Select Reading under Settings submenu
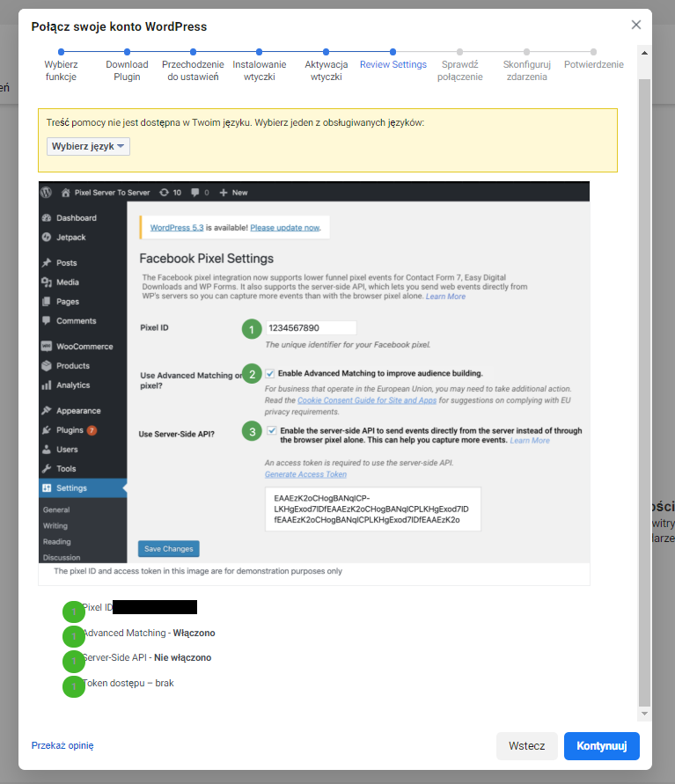 click(x=56, y=542)
